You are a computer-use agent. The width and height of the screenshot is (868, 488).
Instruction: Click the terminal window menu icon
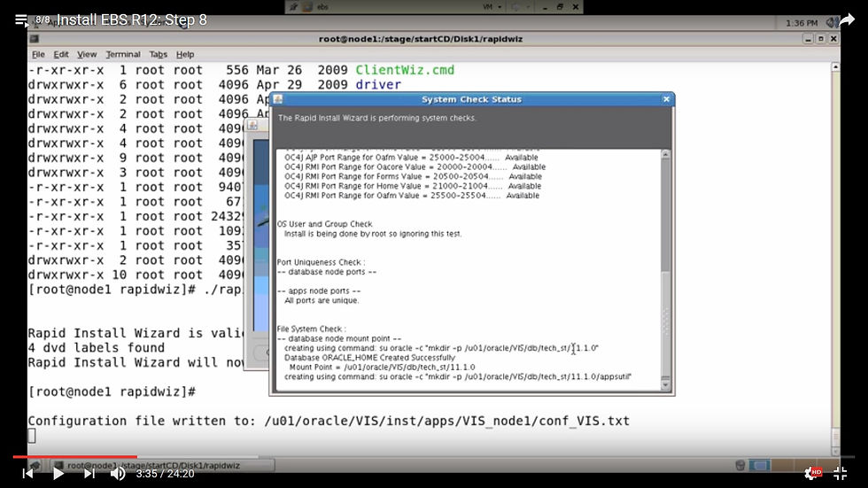pos(35,39)
